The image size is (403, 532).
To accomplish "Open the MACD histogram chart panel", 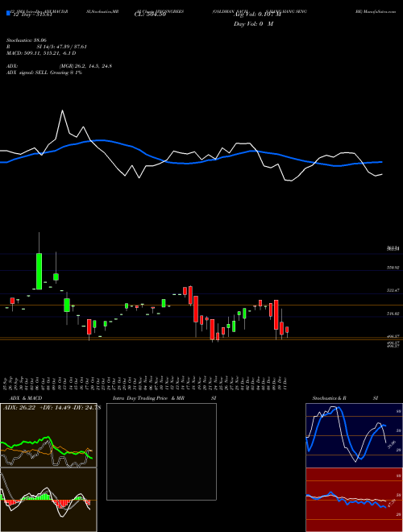I will coord(48,500).
